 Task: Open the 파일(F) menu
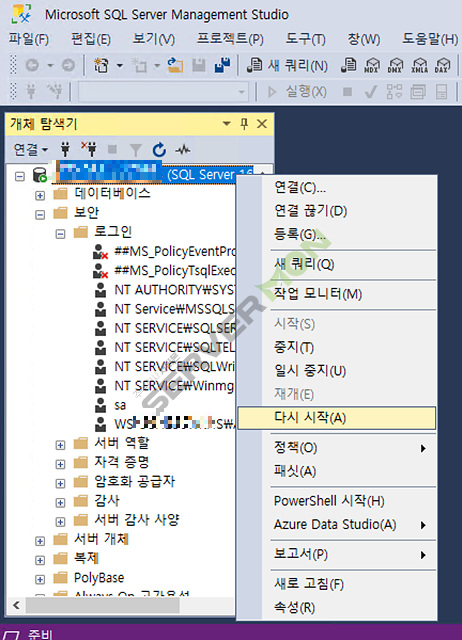29,39
